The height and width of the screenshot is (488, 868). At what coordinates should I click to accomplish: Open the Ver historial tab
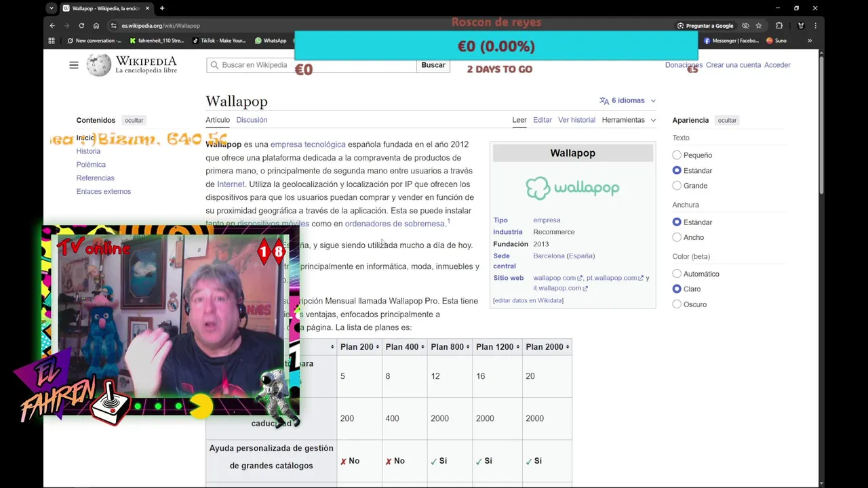(x=576, y=120)
